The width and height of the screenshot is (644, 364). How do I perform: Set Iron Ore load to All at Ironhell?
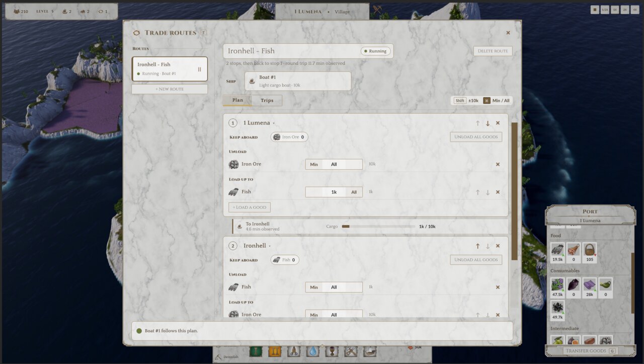(x=334, y=315)
